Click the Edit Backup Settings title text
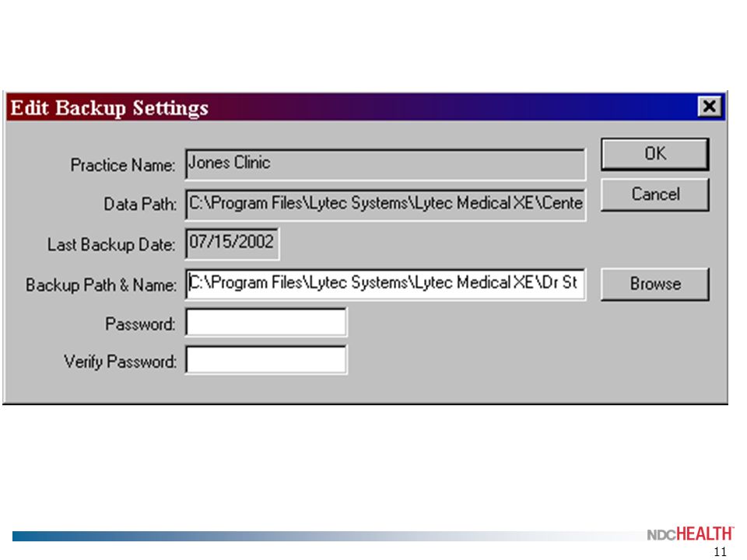The image size is (747, 560). click(x=110, y=107)
